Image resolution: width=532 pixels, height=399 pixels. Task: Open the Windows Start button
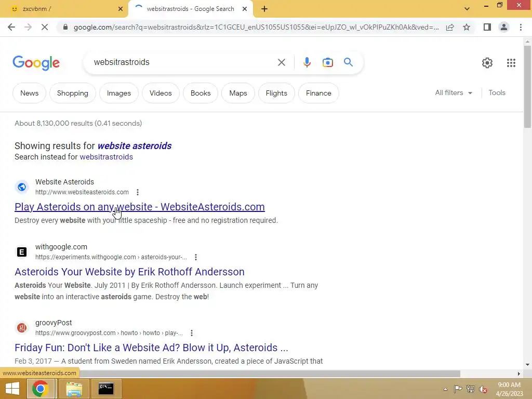click(12, 389)
